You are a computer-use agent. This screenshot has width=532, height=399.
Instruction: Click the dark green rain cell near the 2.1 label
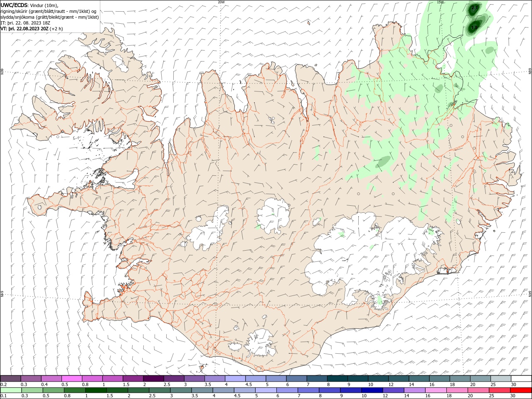pyautogui.click(x=474, y=9)
